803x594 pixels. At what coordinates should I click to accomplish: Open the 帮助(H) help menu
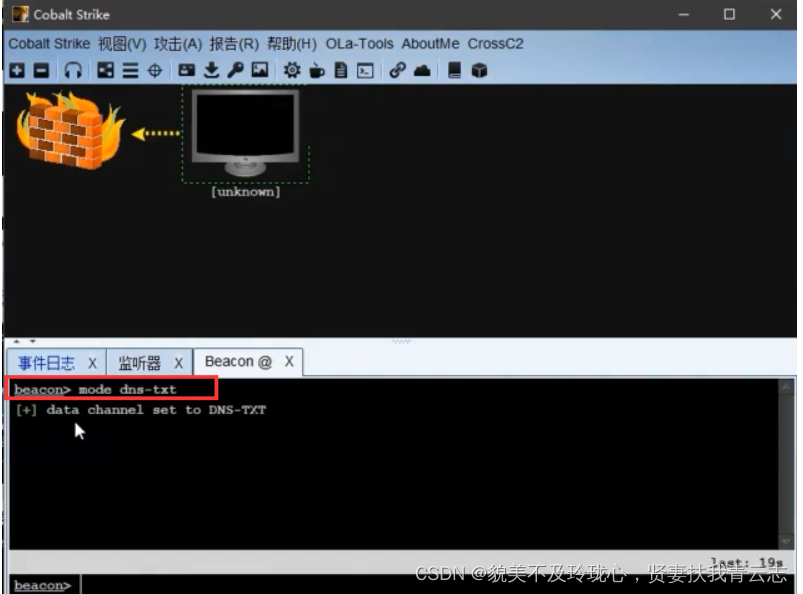click(x=292, y=44)
